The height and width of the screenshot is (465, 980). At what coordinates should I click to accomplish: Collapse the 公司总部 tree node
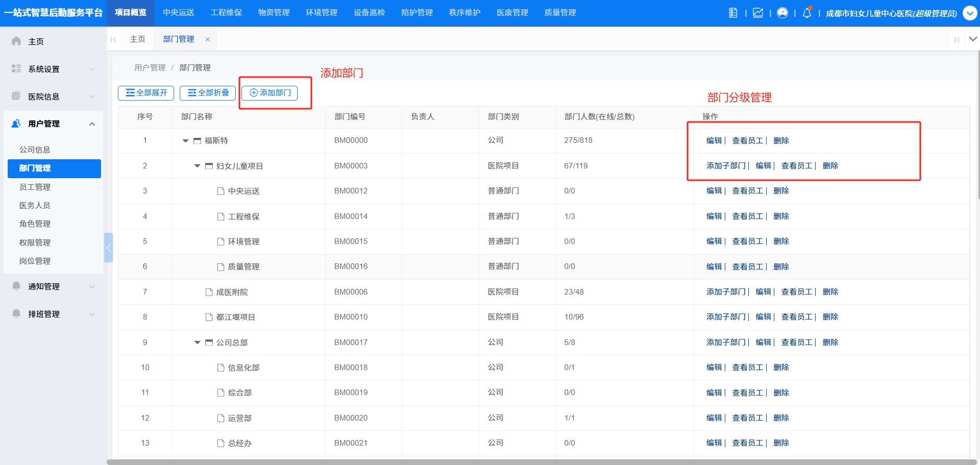pos(197,342)
